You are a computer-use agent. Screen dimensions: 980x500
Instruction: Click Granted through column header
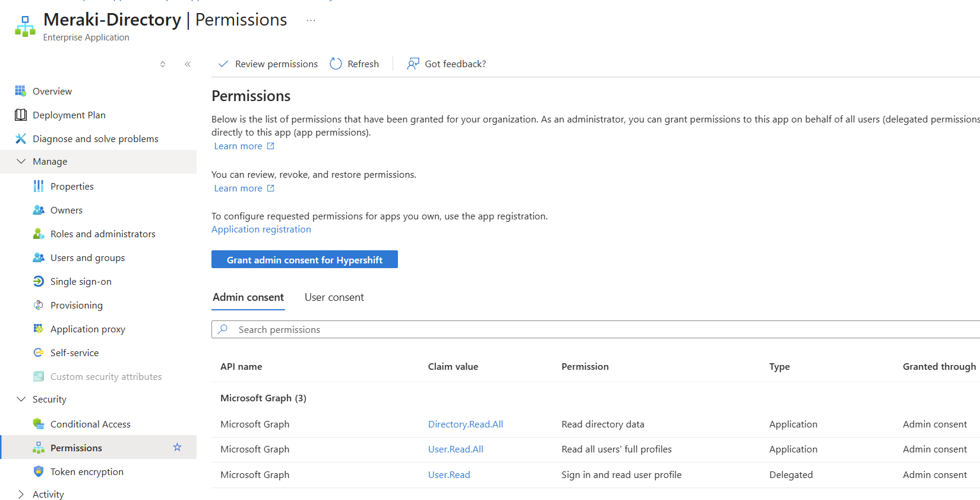click(x=939, y=367)
